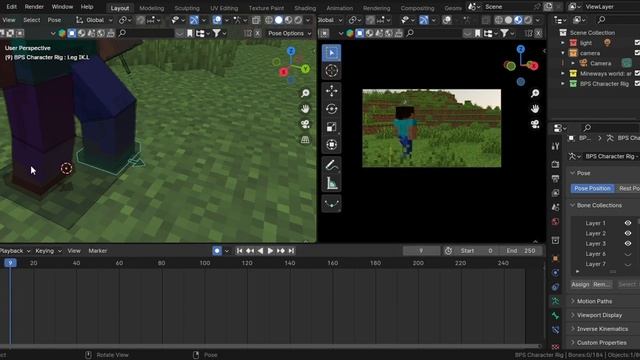Open the View Layer properties tab
This screenshot has width=640, height=360.
pyautogui.click(x=556, y=193)
